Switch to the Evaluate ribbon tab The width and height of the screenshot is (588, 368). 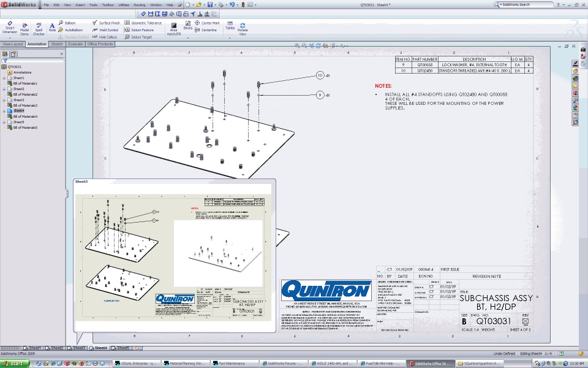pos(75,44)
